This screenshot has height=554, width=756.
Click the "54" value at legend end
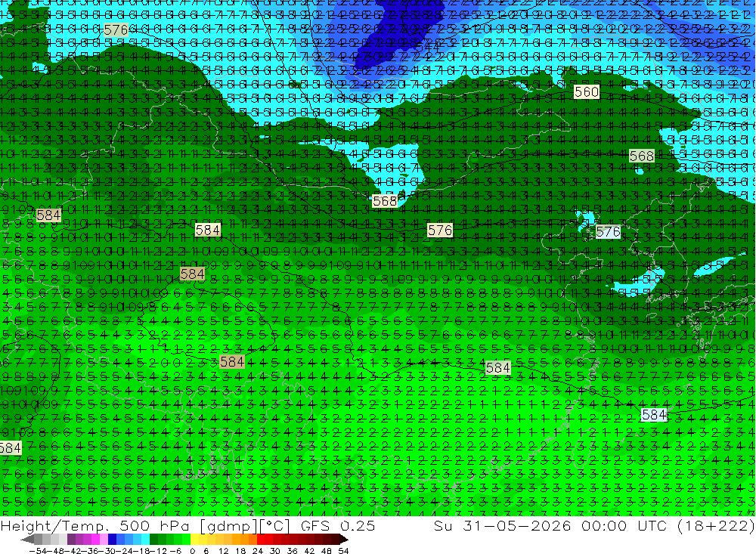(343, 551)
